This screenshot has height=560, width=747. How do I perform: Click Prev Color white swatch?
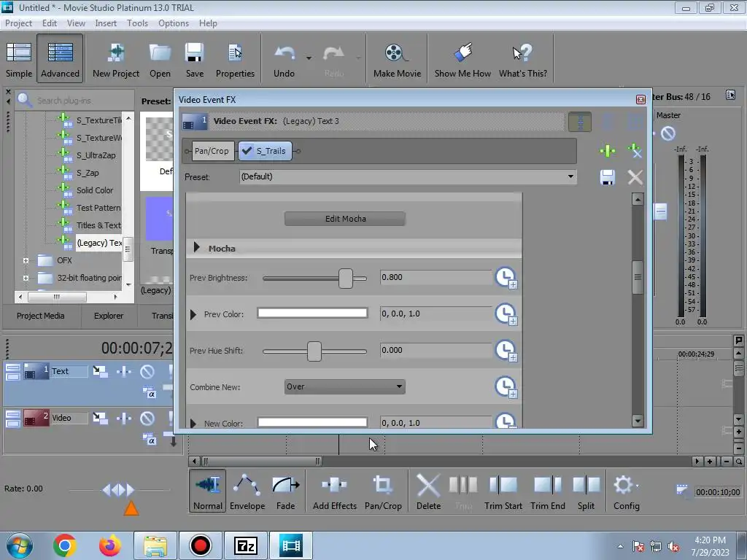point(312,313)
